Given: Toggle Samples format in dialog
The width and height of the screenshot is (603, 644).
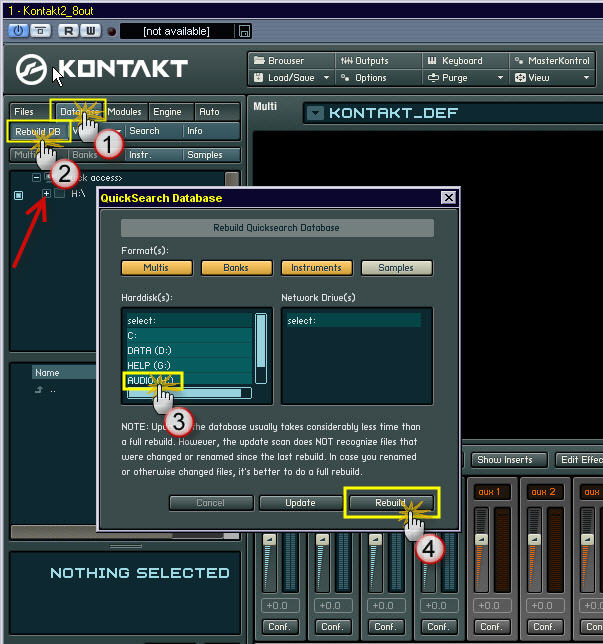Looking at the screenshot, I should point(396,268).
